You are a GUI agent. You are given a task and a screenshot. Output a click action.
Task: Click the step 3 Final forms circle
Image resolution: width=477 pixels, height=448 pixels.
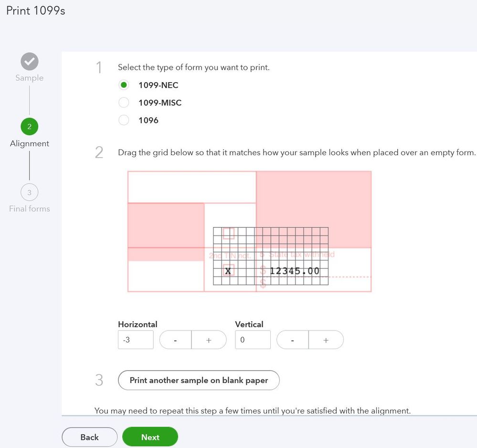[x=29, y=192]
